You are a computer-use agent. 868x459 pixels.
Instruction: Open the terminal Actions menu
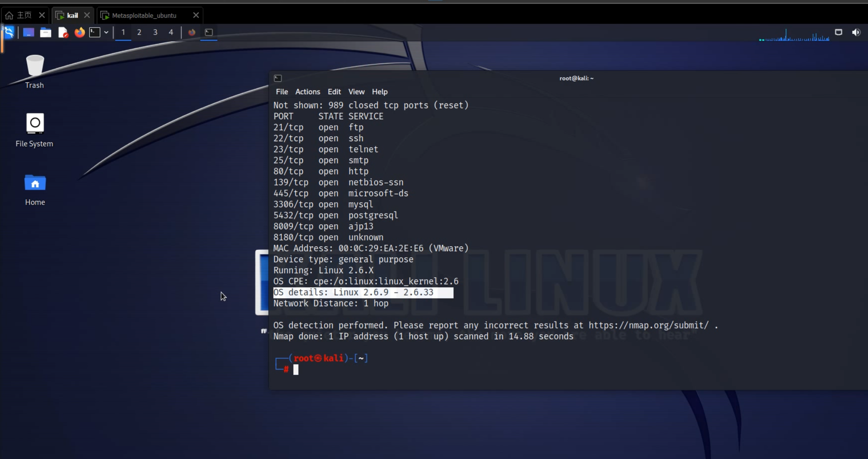point(307,92)
